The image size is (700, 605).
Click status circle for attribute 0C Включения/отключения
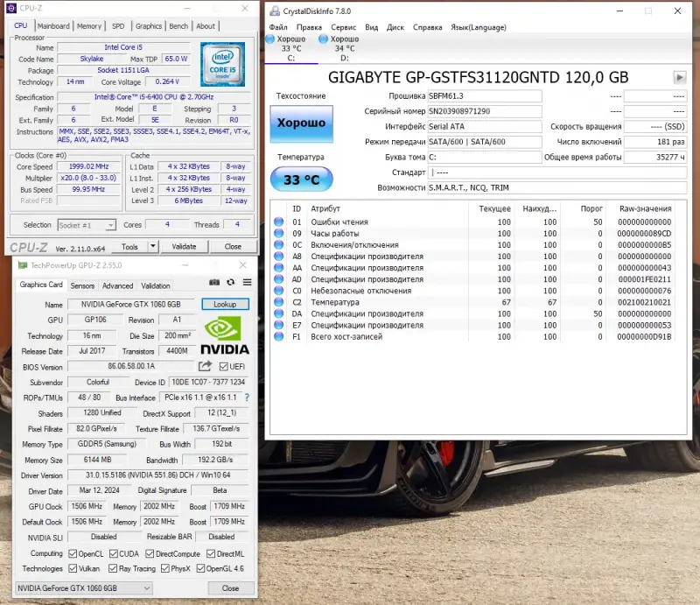click(x=278, y=245)
